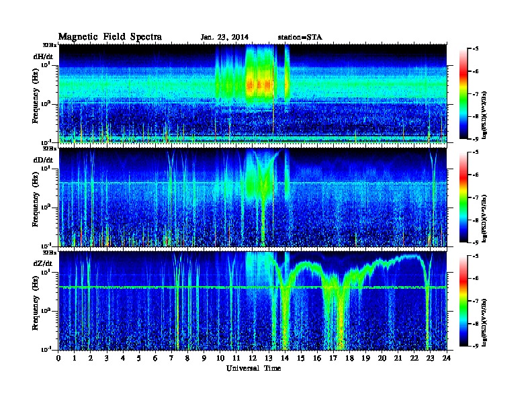The image size is (532, 411).
Task: Click the "-8" value on dD/dt colorbar
Action: click(476, 220)
